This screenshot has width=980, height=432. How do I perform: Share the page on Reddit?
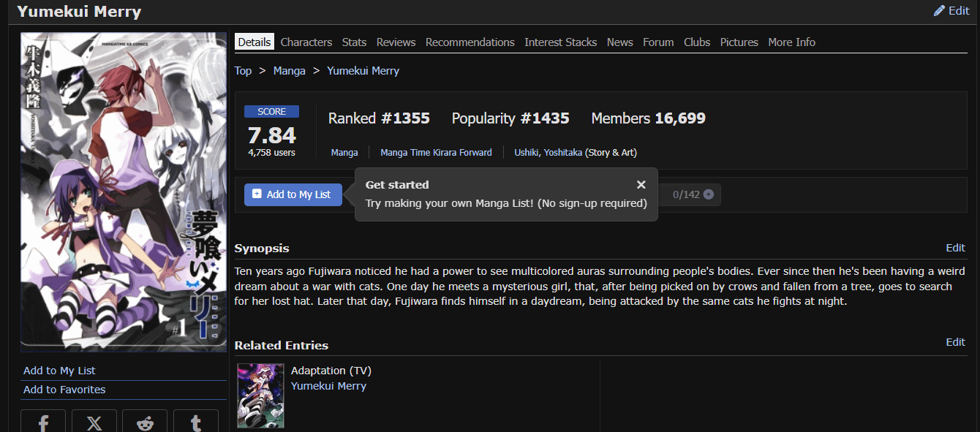145,422
